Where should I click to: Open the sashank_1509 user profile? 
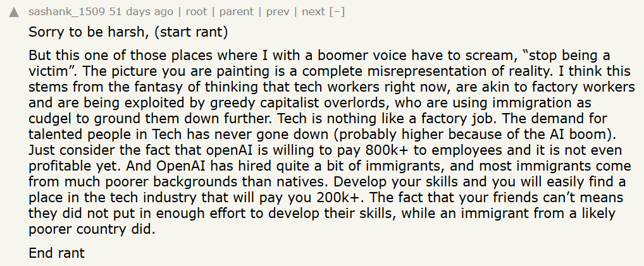pyautogui.click(x=66, y=12)
